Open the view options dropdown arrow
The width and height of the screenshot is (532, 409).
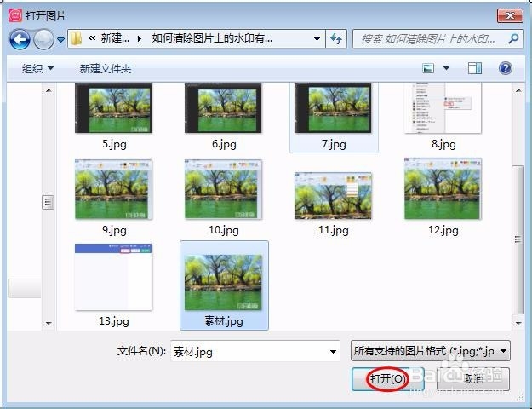click(447, 68)
